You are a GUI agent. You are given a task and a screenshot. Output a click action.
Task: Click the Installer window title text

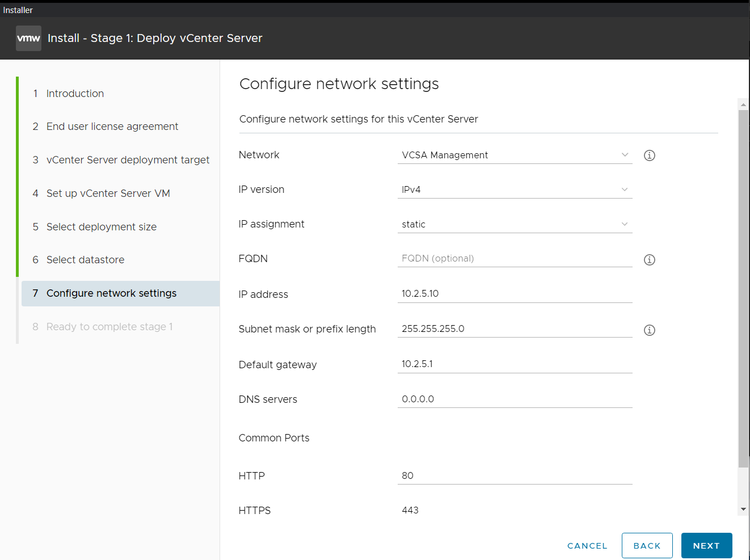coord(18,10)
